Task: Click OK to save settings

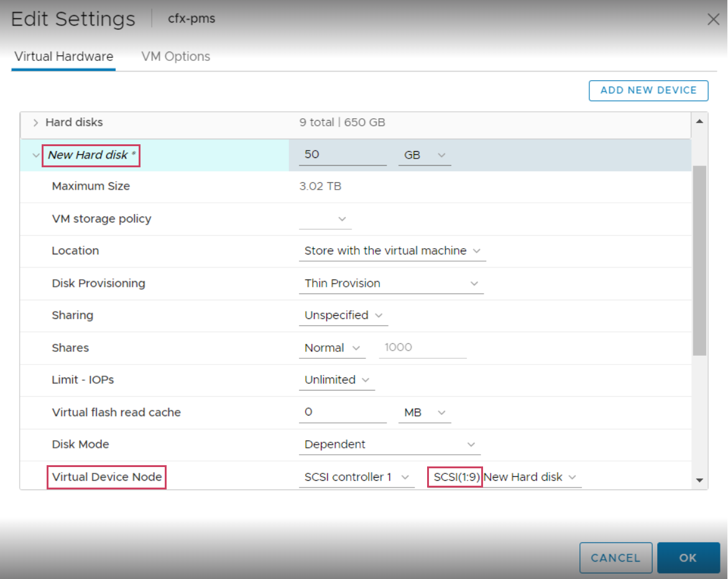Action: [x=688, y=558]
